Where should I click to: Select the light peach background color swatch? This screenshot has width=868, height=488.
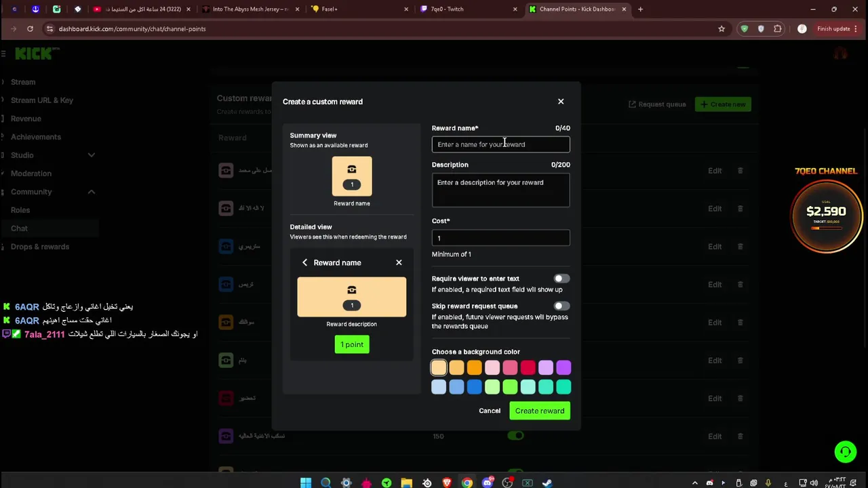point(439,368)
